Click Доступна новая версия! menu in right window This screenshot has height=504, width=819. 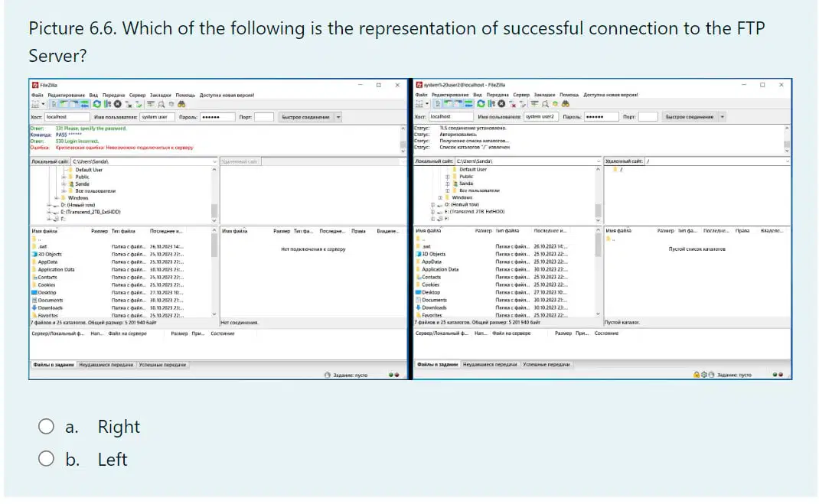coord(610,95)
